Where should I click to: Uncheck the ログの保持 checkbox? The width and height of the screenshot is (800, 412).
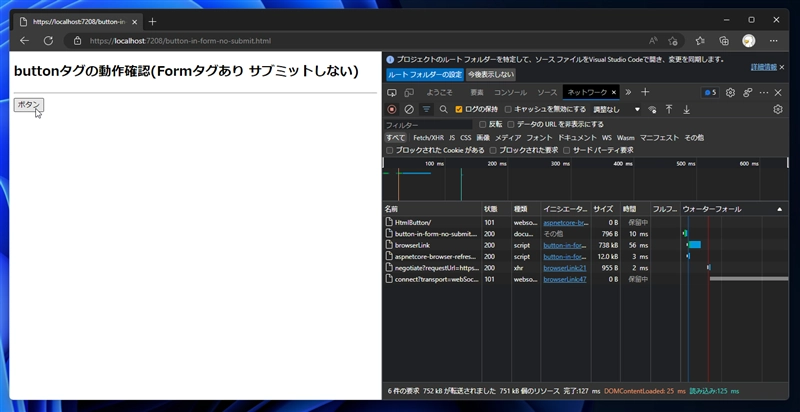[x=459, y=109]
